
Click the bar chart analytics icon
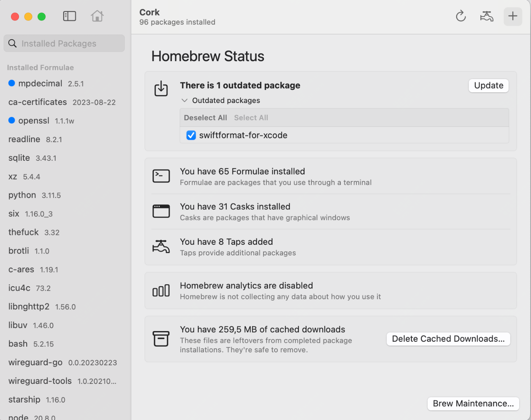pos(161,291)
